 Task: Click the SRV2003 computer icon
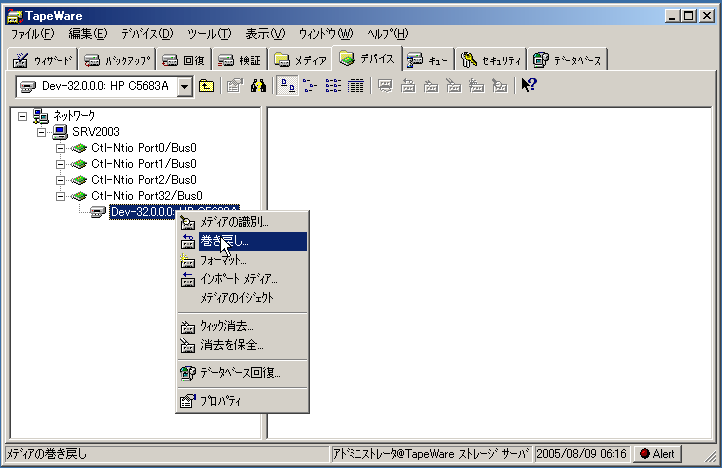coord(60,132)
